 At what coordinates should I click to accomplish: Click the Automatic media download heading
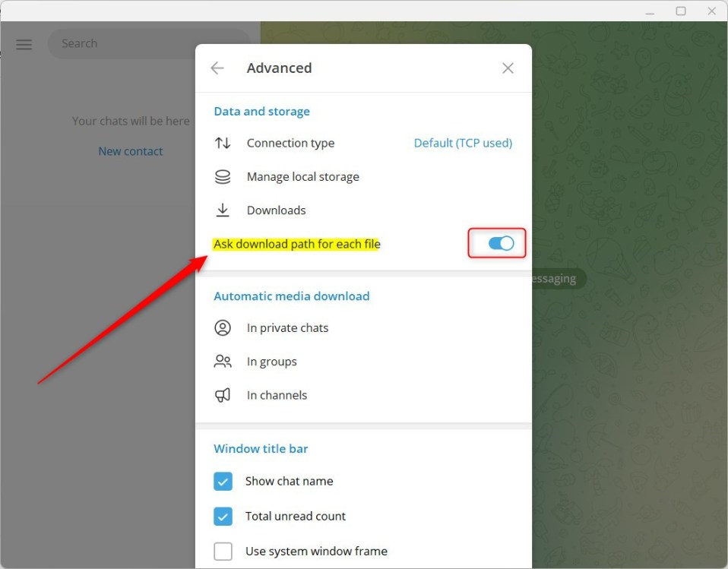click(x=292, y=296)
